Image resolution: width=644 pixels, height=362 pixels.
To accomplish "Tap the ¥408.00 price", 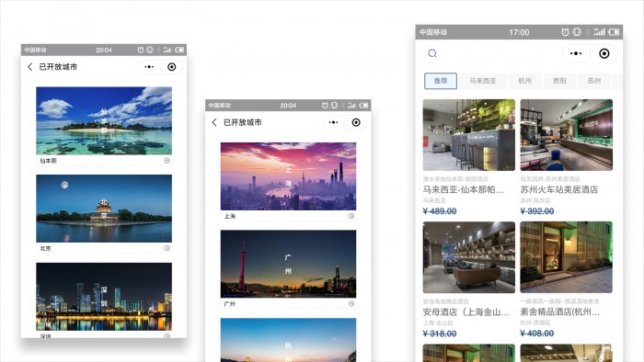I will 536,334.
